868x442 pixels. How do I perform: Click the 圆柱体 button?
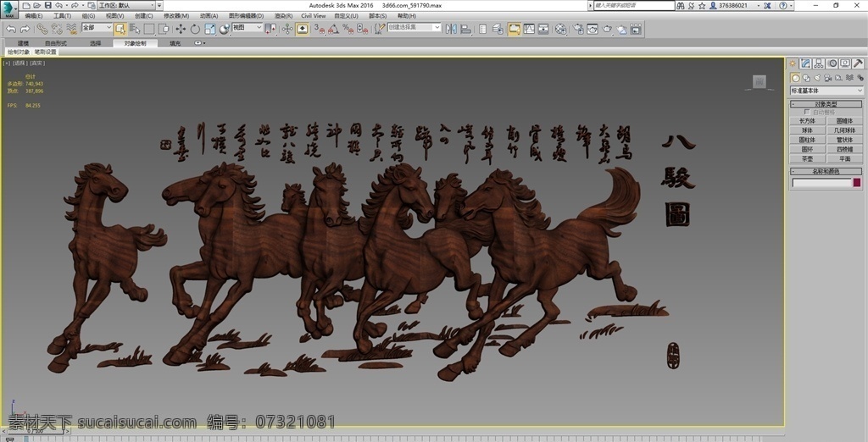pyautogui.click(x=807, y=140)
